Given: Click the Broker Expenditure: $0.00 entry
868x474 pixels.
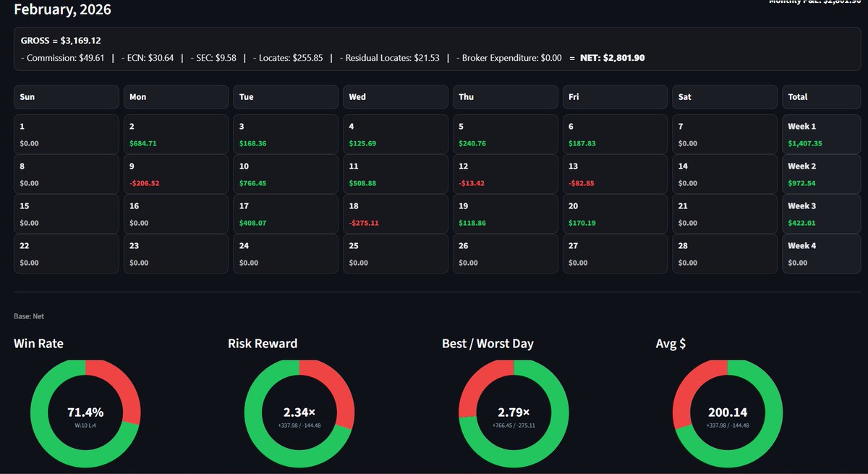Looking at the screenshot, I should [509, 57].
